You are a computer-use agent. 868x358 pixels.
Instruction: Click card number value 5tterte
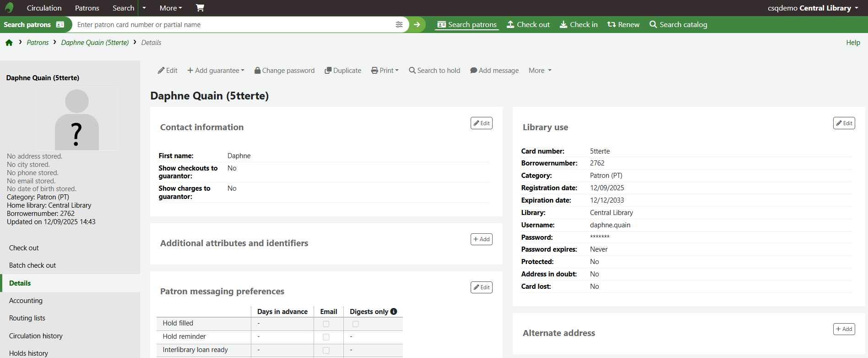[x=600, y=151]
